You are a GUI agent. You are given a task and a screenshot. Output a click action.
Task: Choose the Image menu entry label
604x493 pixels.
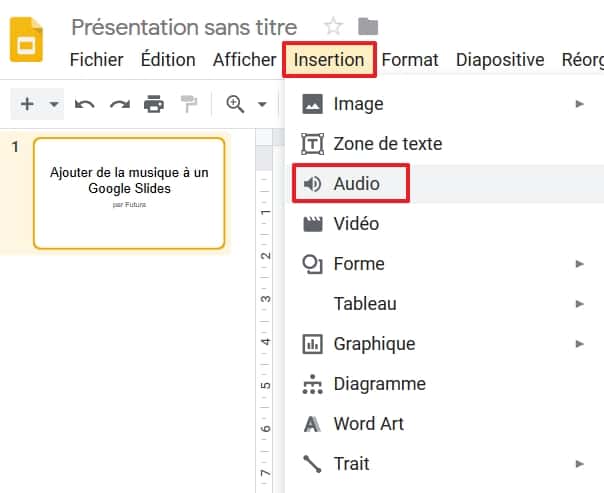(x=358, y=104)
